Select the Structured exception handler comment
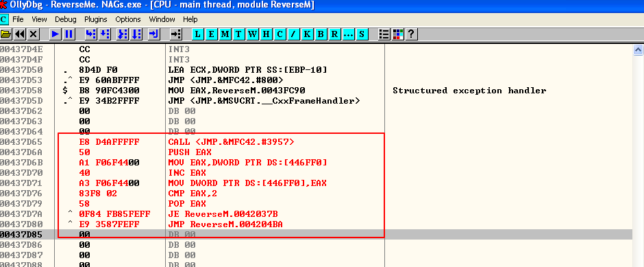Viewport: 644px width, 267px height. [469, 90]
